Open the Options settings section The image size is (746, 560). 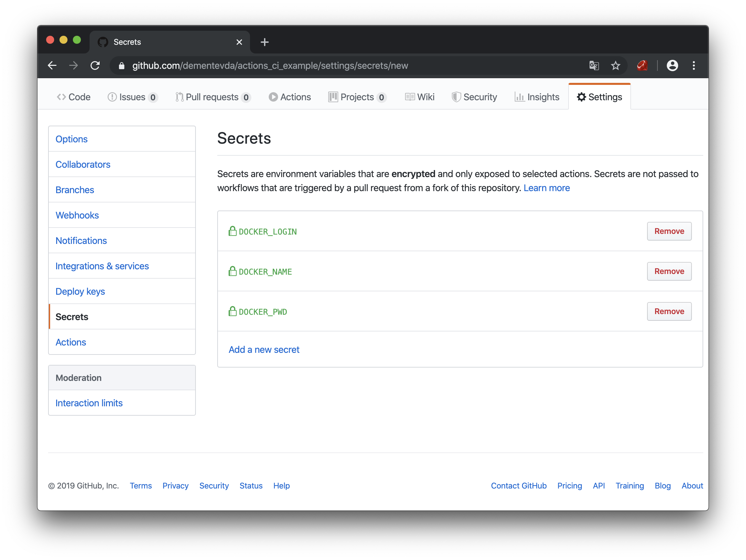tap(72, 139)
